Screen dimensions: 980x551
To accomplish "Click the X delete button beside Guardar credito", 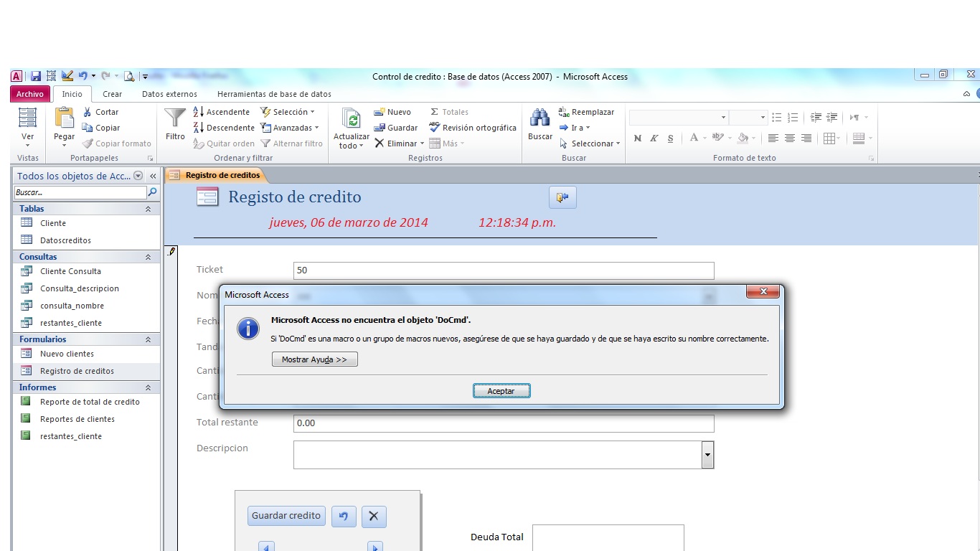I will click(x=374, y=516).
